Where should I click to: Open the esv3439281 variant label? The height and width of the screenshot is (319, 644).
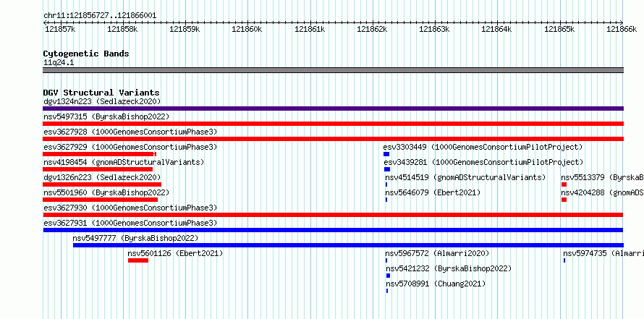[483, 162]
